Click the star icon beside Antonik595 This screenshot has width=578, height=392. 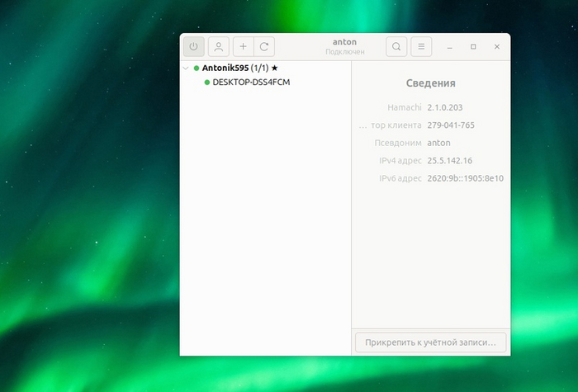pyautogui.click(x=275, y=68)
